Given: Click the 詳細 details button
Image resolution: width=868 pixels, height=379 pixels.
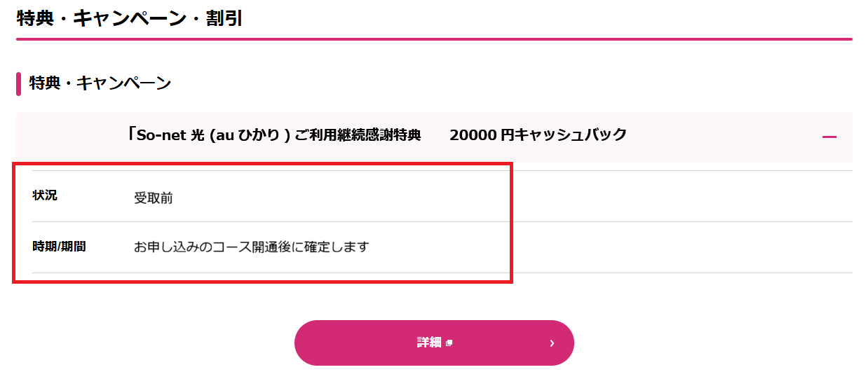Looking at the screenshot, I should point(430,343).
